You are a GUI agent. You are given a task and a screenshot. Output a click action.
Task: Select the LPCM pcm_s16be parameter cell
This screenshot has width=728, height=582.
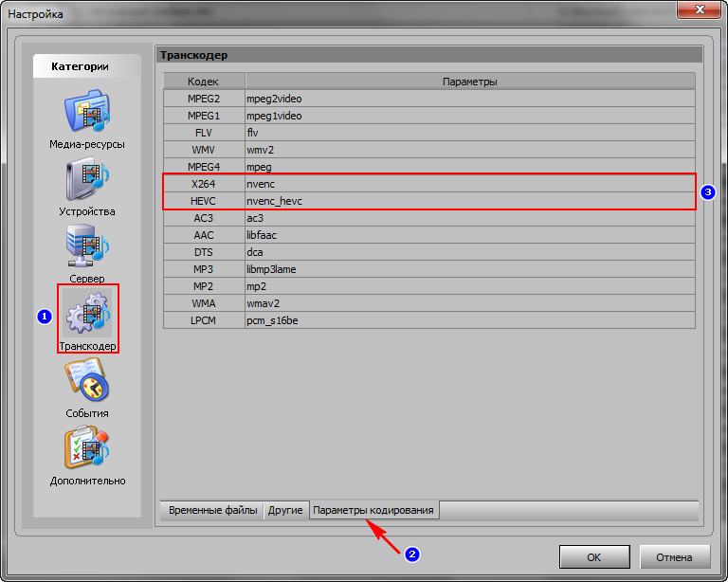469,320
